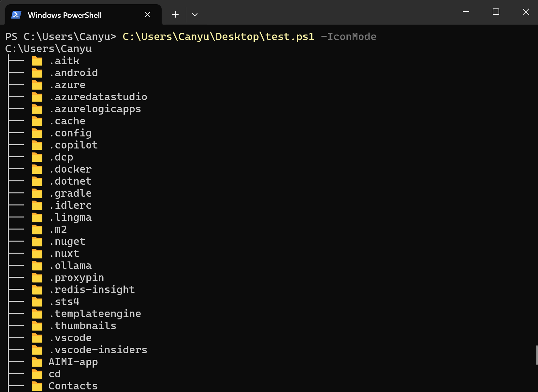
Task: Click the .config folder icon
Action: [x=37, y=133]
